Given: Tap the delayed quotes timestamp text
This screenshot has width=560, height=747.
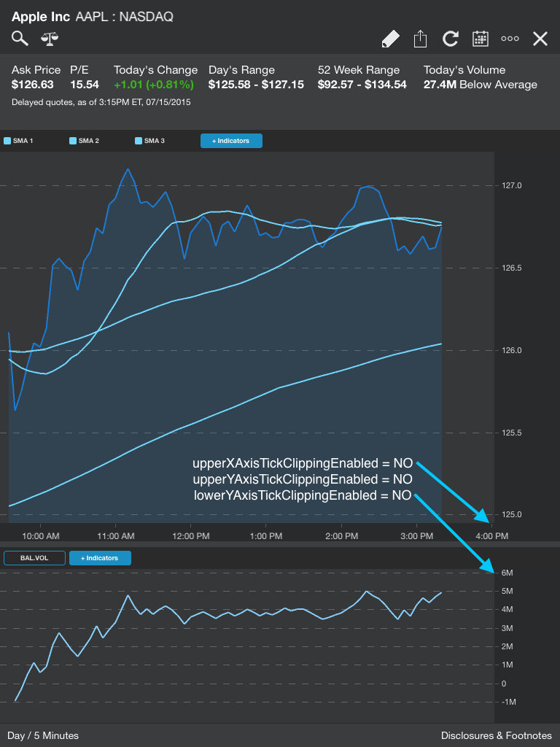Looking at the screenshot, I should (101, 102).
